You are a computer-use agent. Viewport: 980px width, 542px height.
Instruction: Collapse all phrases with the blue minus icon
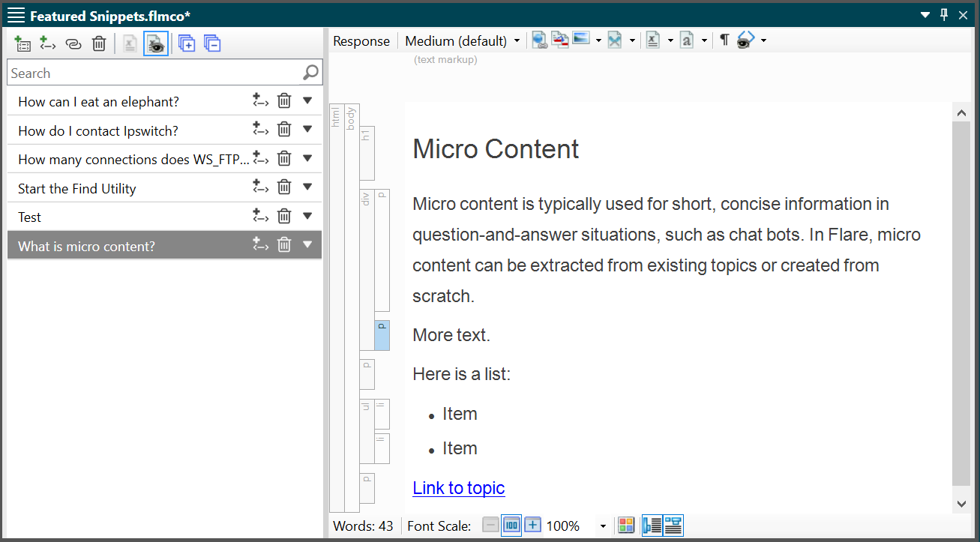pos(212,43)
